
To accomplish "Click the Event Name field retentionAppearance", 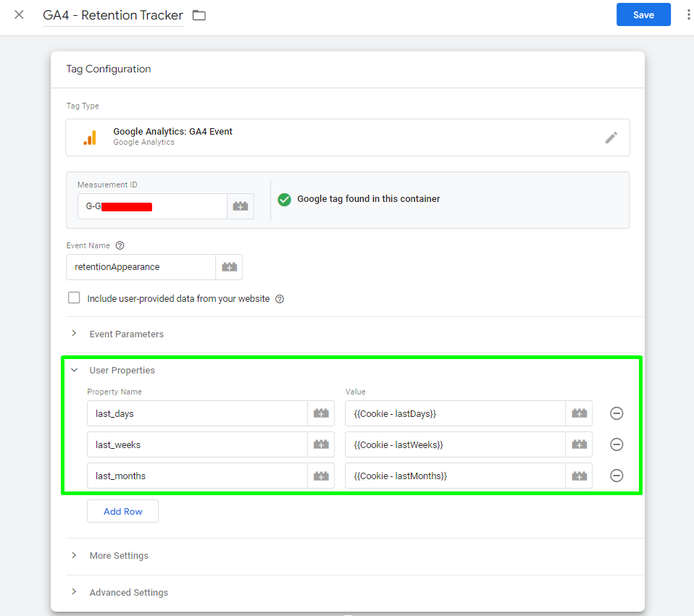I will (x=141, y=267).
